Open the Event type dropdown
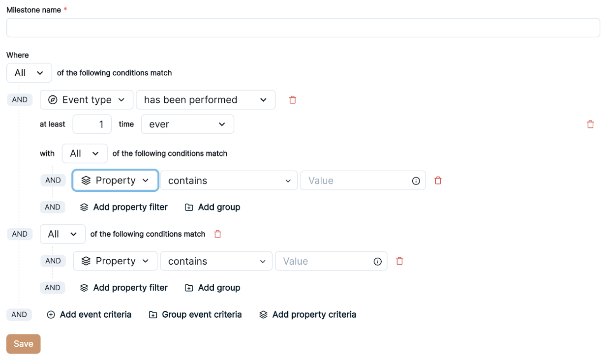The width and height of the screenshot is (607, 364). tap(87, 100)
